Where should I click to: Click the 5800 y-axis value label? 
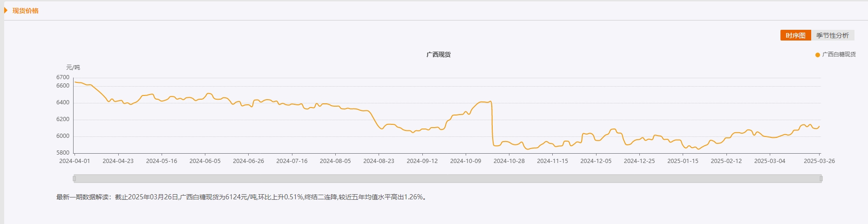63,153
